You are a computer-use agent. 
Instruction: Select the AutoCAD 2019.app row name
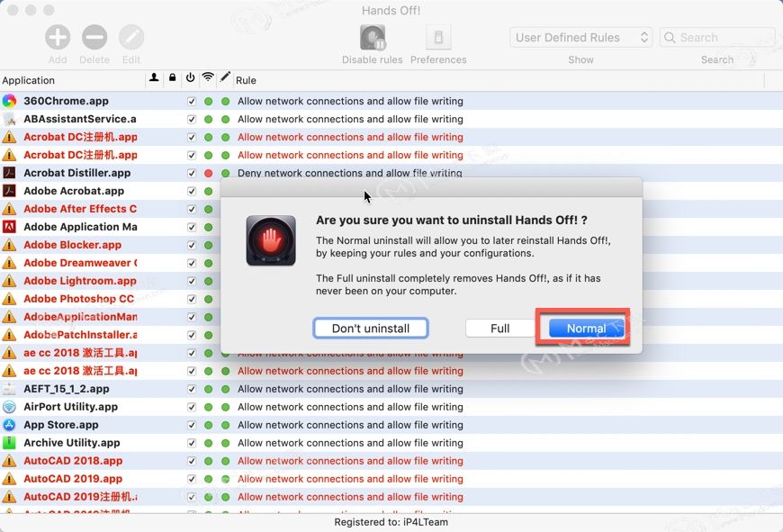73,479
